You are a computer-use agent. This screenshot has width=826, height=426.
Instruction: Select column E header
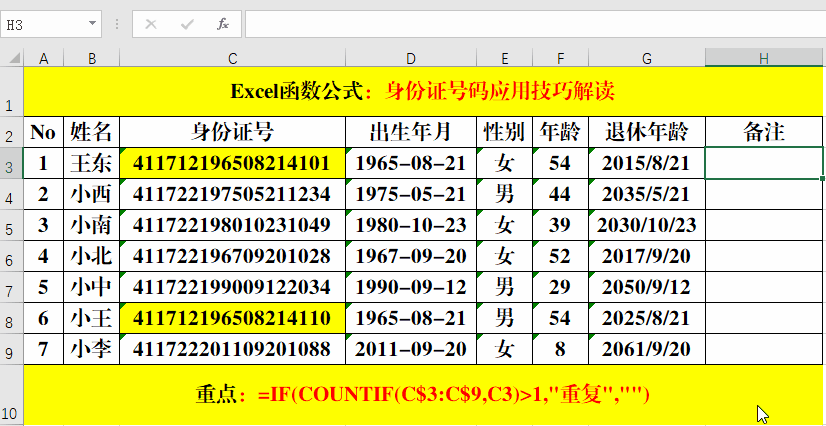[505, 58]
